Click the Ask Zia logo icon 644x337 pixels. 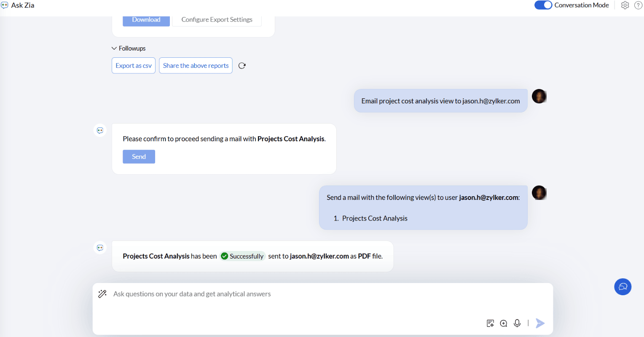click(x=5, y=5)
